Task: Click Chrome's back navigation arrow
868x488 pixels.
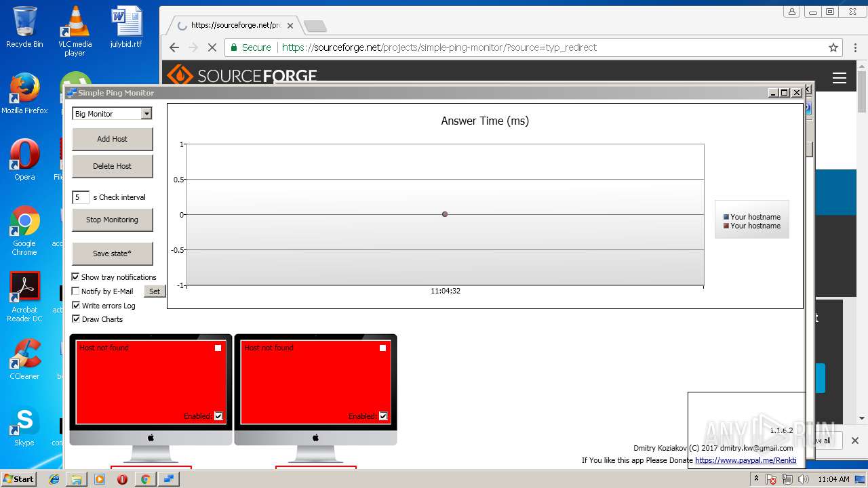Action: click(x=174, y=47)
